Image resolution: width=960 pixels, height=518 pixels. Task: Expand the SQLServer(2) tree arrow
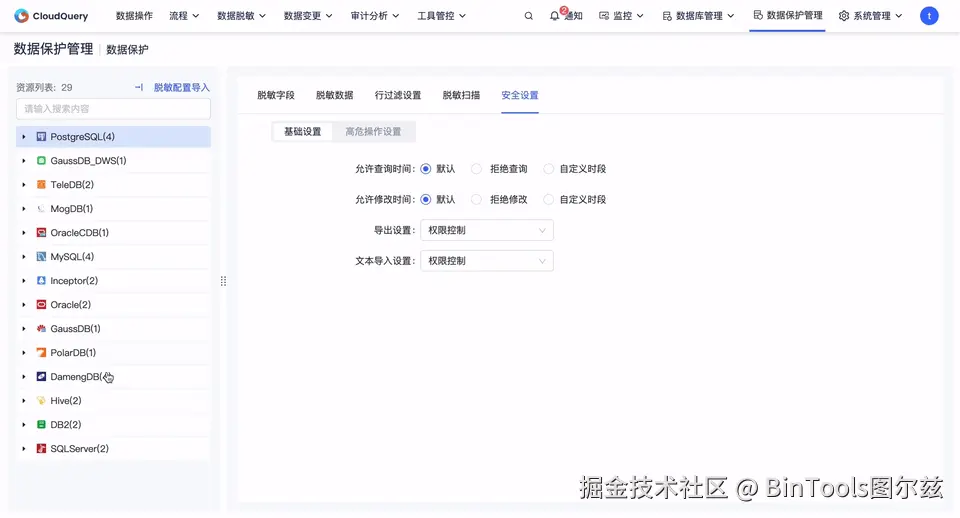pyautogui.click(x=24, y=449)
